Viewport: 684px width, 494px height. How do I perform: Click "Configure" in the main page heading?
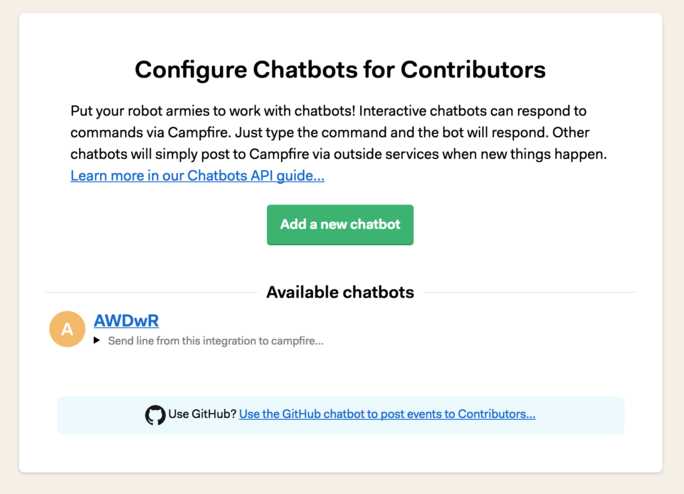[x=191, y=71]
